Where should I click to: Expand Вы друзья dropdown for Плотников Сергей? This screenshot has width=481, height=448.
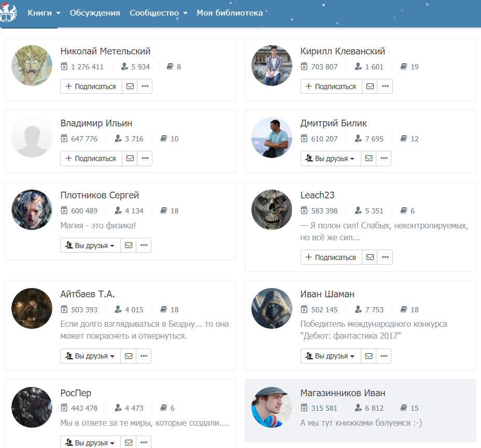click(91, 245)
